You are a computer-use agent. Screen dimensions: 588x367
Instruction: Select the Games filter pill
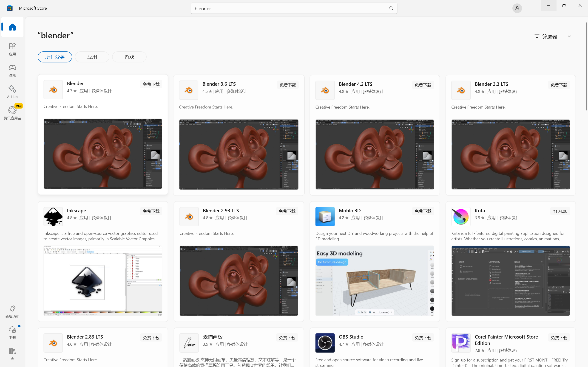[x=129, y=57]
